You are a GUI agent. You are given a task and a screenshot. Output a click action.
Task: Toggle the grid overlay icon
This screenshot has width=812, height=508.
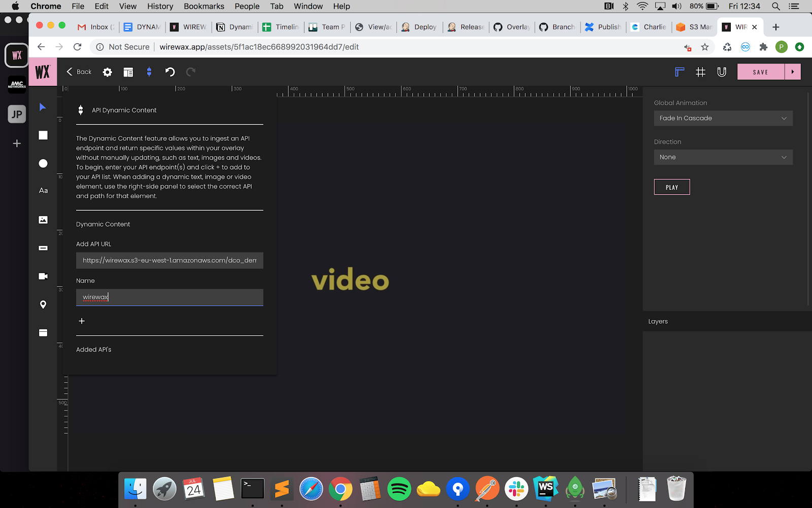[x=700, y=72]
